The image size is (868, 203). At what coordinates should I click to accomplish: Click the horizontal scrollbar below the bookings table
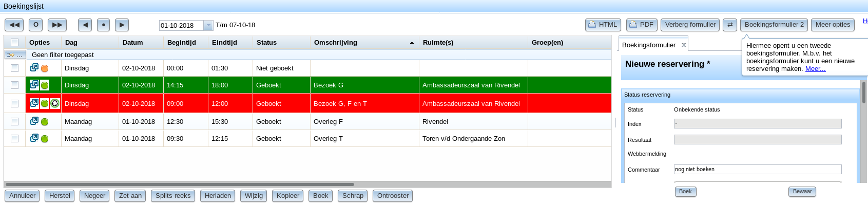click(180, 184)
